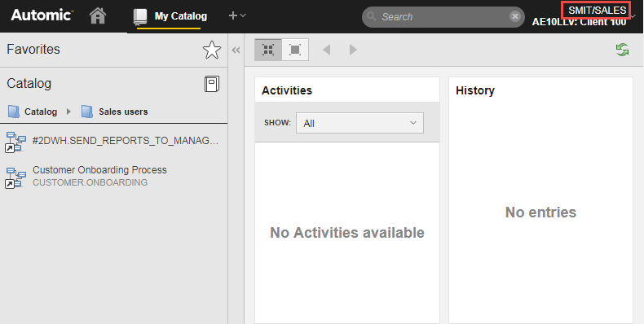Open the My Catalog tab

(x=170, y=16)
